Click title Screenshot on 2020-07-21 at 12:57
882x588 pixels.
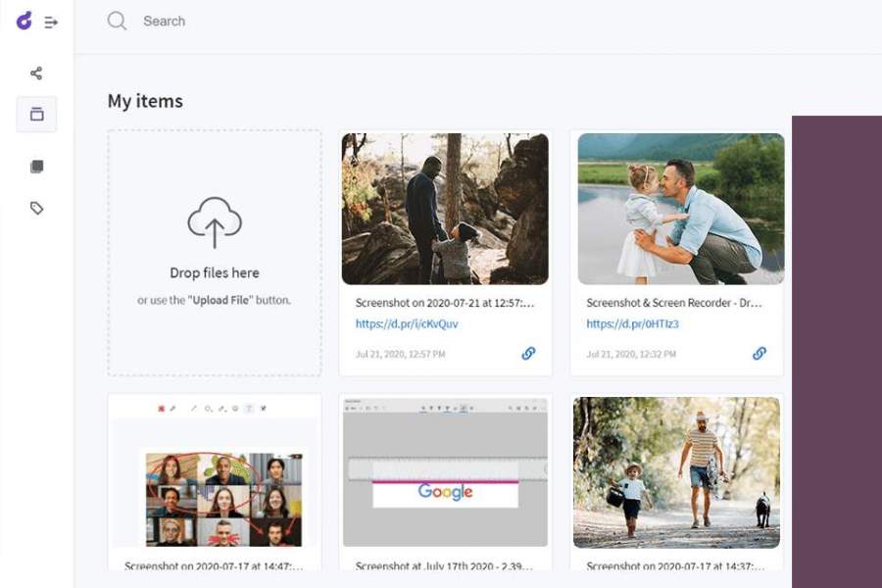click(x=444, y=303)
